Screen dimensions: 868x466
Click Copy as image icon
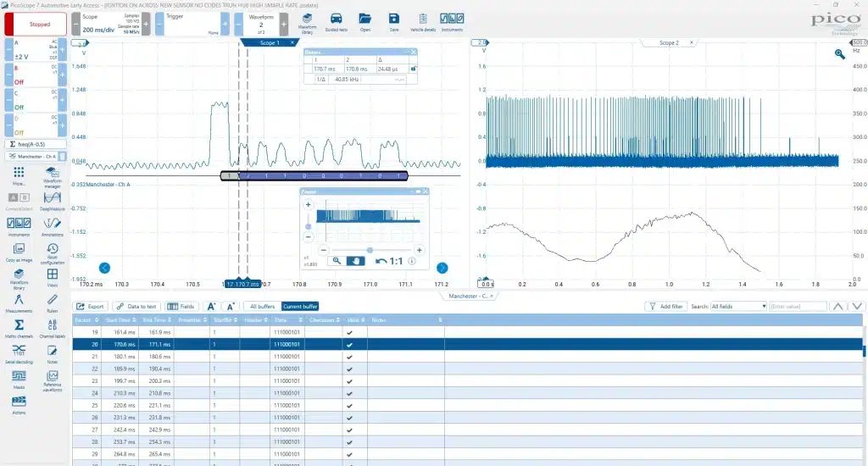coord(19,252)
